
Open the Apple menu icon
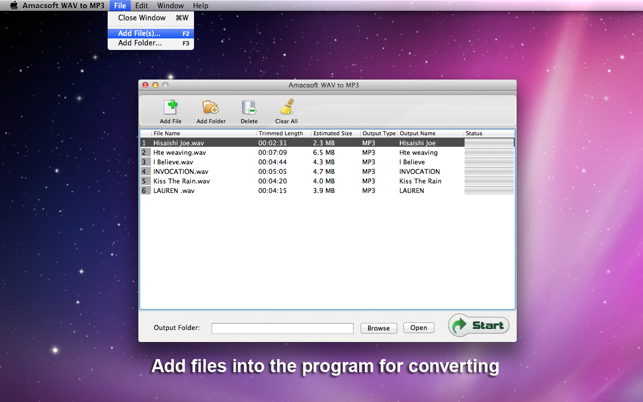tap(14, 5)
